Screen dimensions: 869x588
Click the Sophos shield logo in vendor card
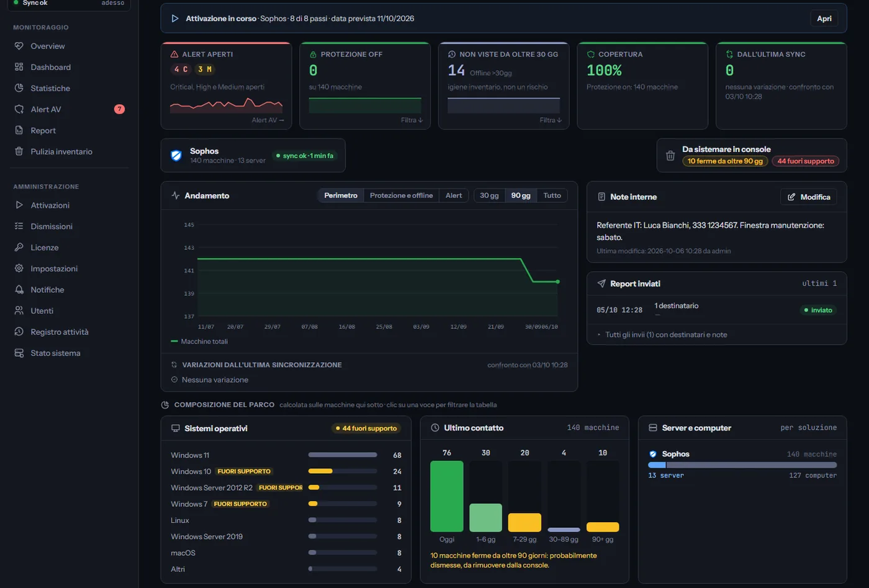[176, 156]
